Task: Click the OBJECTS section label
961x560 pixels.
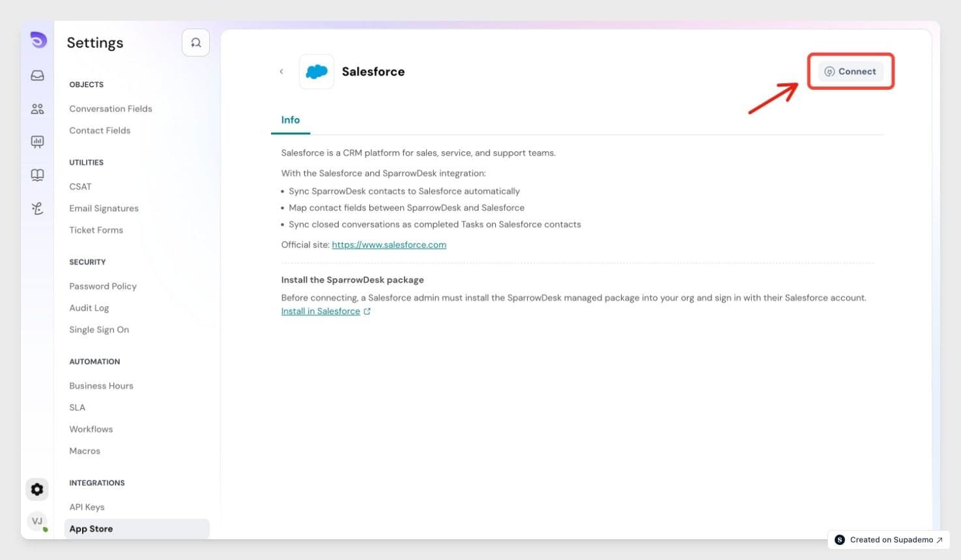Action: [87, 85]
